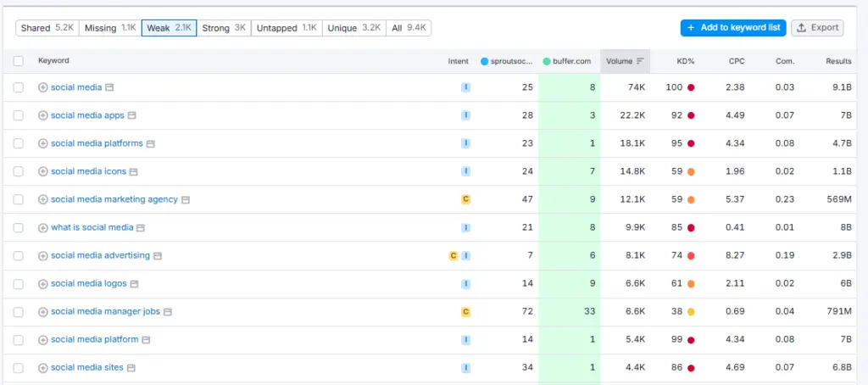Click SERP icon next to 'social media icons'
Image resolution: width=868 pixels, height=385 pixels.
[x=133, y=171]
